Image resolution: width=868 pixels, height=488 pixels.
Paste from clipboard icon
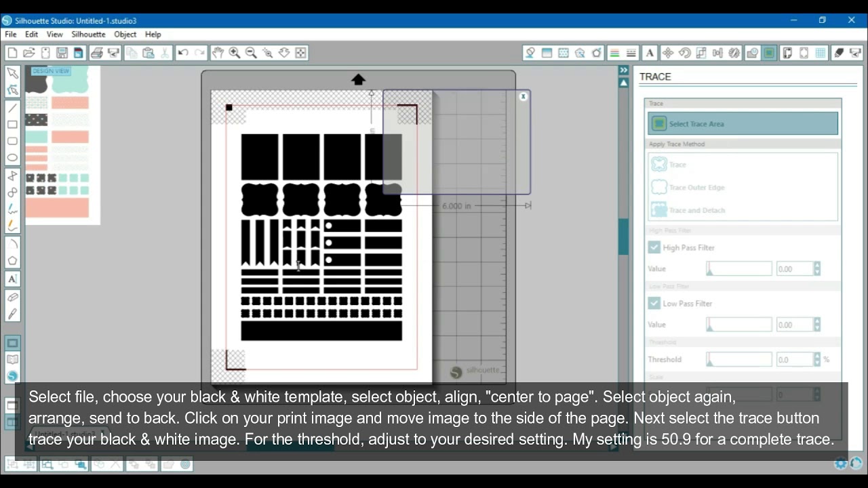(149, 53)
